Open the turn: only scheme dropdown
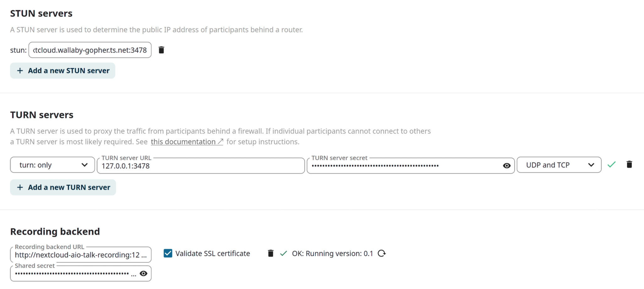This screenshot has width=644, height=289. (x=52, y=165)
